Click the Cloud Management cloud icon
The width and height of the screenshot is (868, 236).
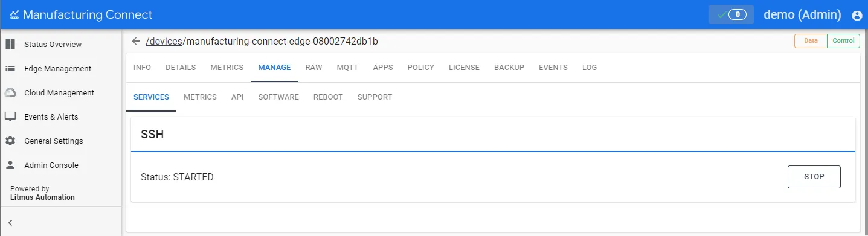pos(10,92)
